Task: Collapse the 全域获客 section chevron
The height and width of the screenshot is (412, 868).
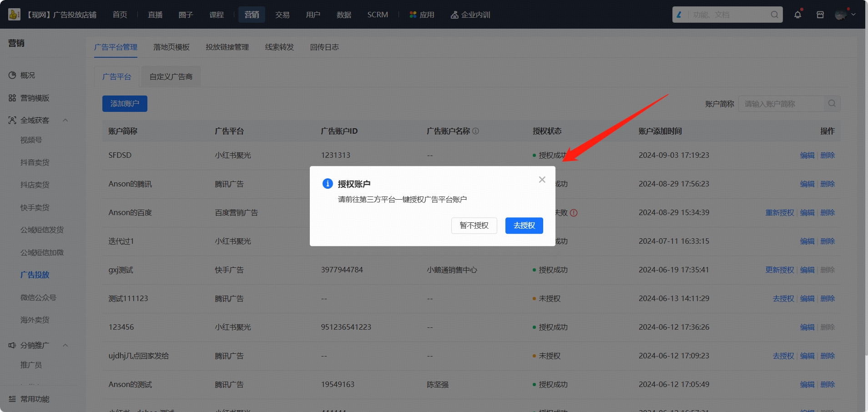Action: tap(65, 120)
